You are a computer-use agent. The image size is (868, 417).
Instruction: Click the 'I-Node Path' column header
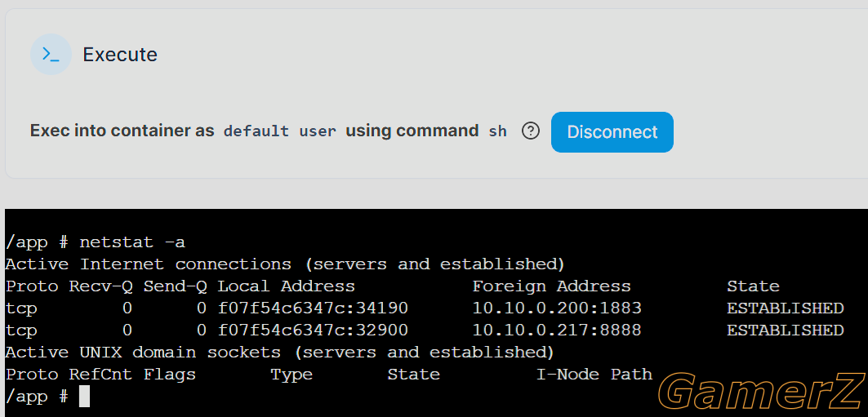click(594, 375)
